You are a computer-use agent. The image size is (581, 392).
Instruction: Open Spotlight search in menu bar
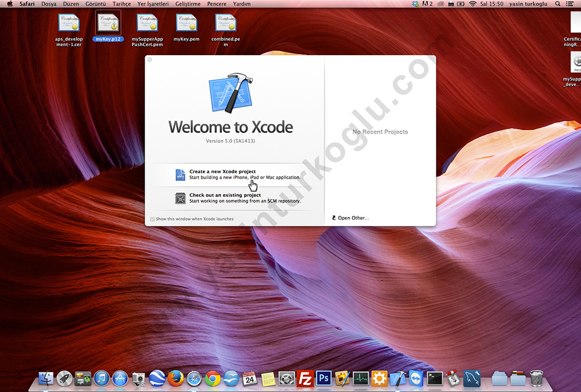point(558,3)
